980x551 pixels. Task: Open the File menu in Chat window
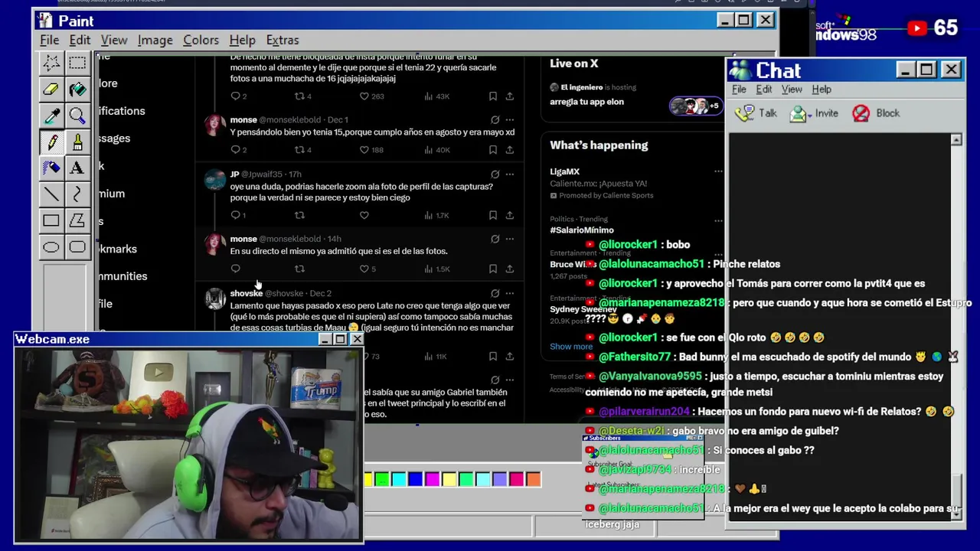[x=739, y=90]
